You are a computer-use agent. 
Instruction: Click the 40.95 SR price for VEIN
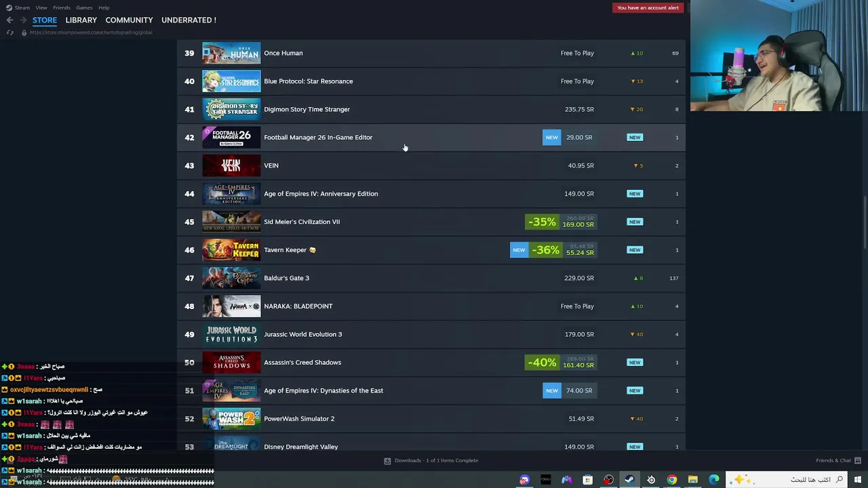tap(580, 165)
